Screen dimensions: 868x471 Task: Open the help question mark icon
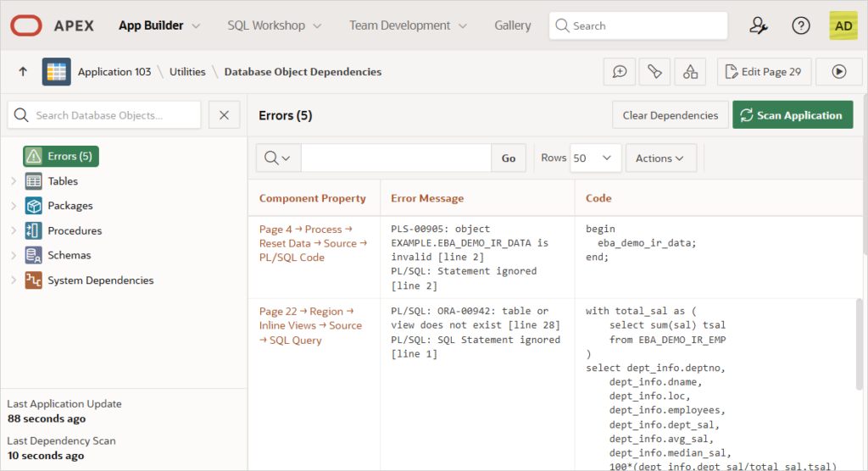tap(800, 25)
